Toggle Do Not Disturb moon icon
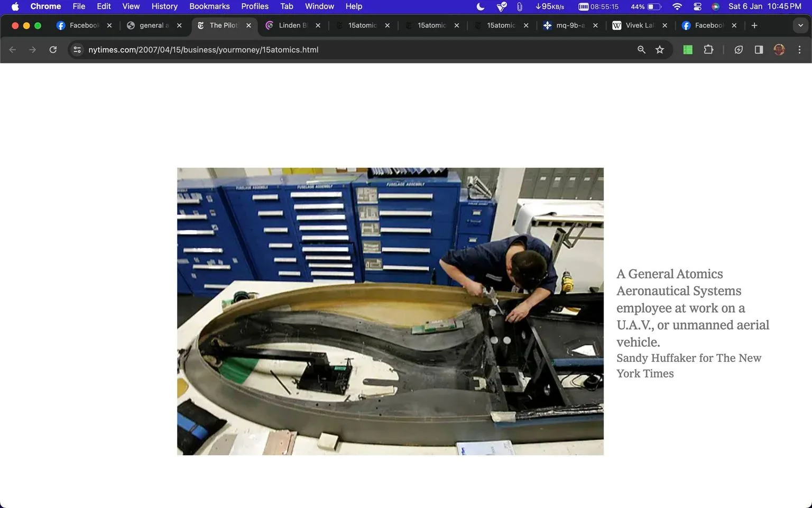812x508 pixels. coord(481,6)
